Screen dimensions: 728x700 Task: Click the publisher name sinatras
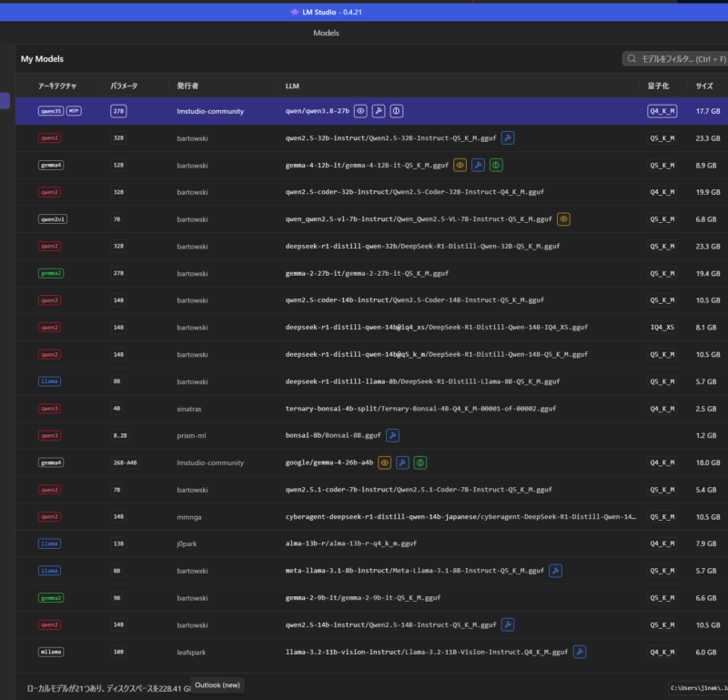(x=189, y=409)
